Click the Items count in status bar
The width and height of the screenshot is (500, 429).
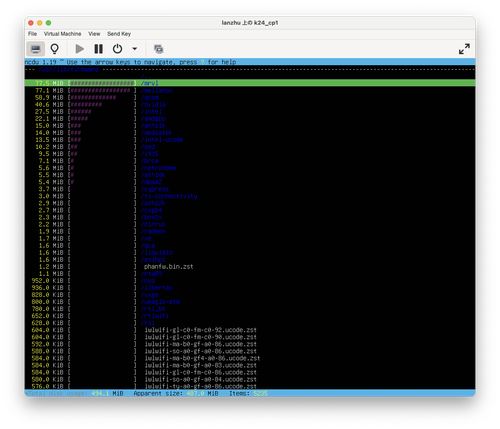tap(248, 393)
